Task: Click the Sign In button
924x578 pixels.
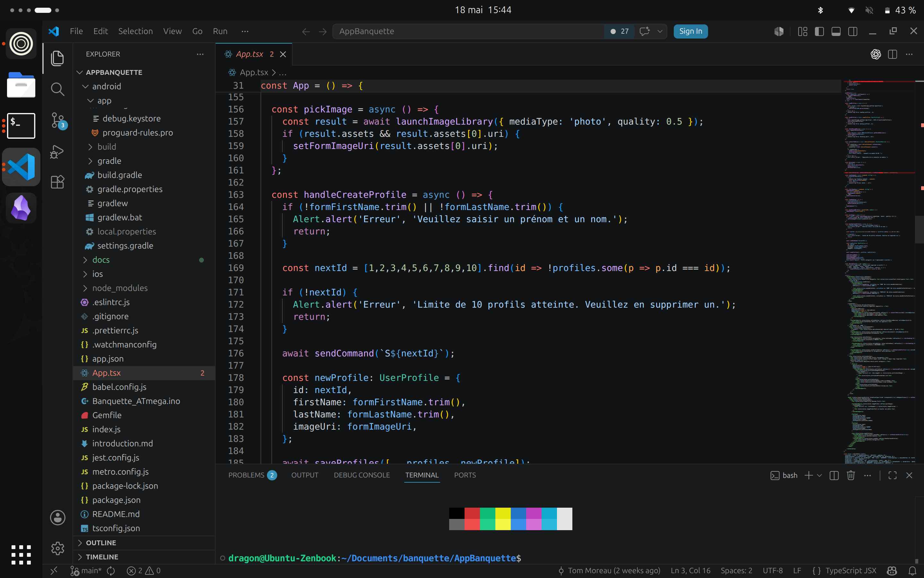Action: coord(690,31)
